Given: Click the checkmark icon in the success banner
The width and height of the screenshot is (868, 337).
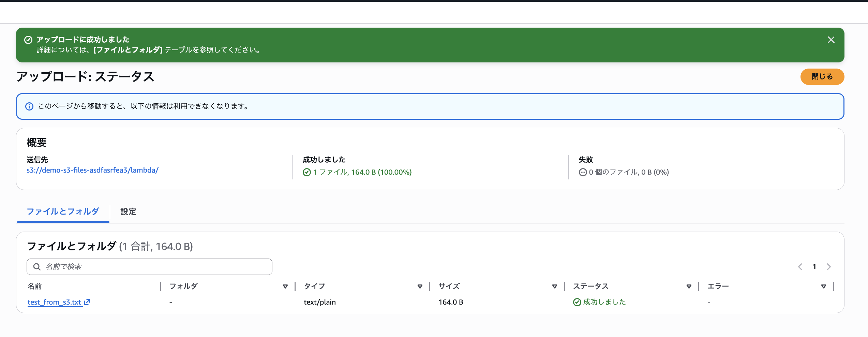Looking at the screenshot, I should [28, 39].
